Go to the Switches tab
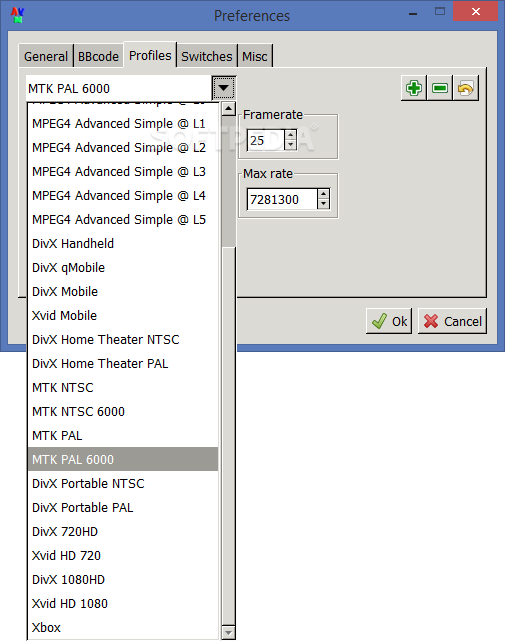The width and height of the screenshot is (505, 641). click(x=206, y=56)
